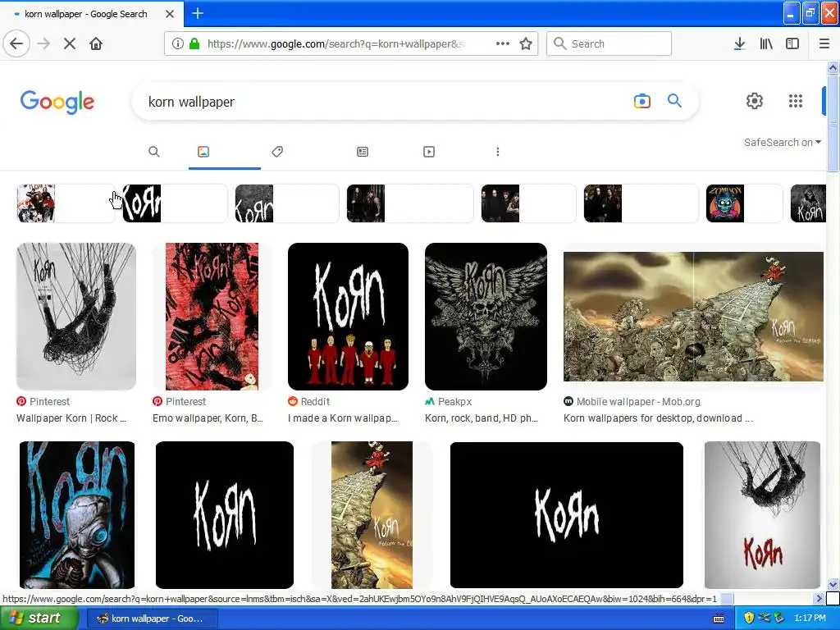Stop page loading with the X button

click(70, 43)
